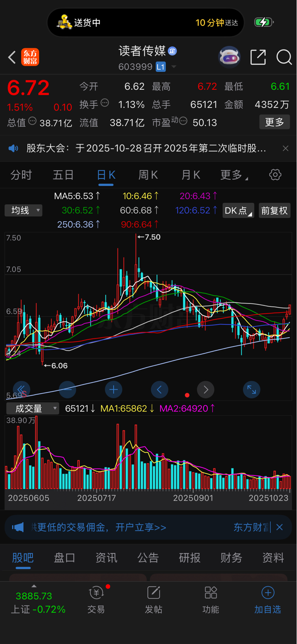Tap the L1 level badge
Image resolution: width=297 pixels, height=644 pixels.
[x=161, y=67]
